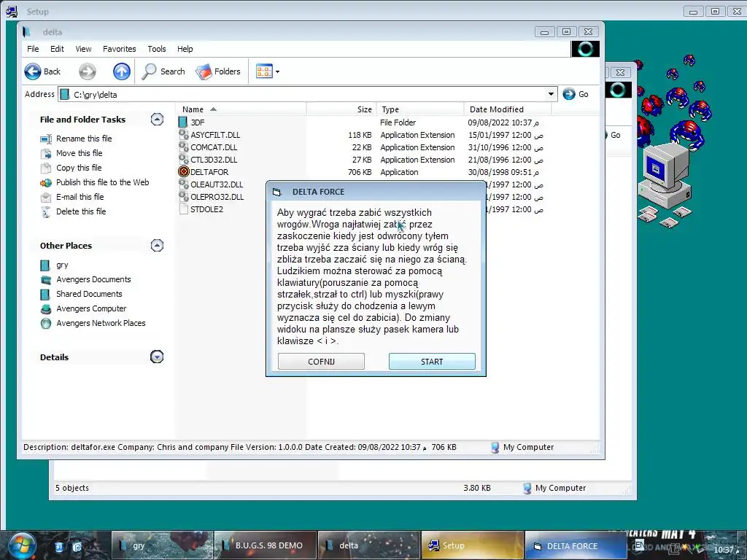Go back with the Back arrow icon

(x=33, y=71)
